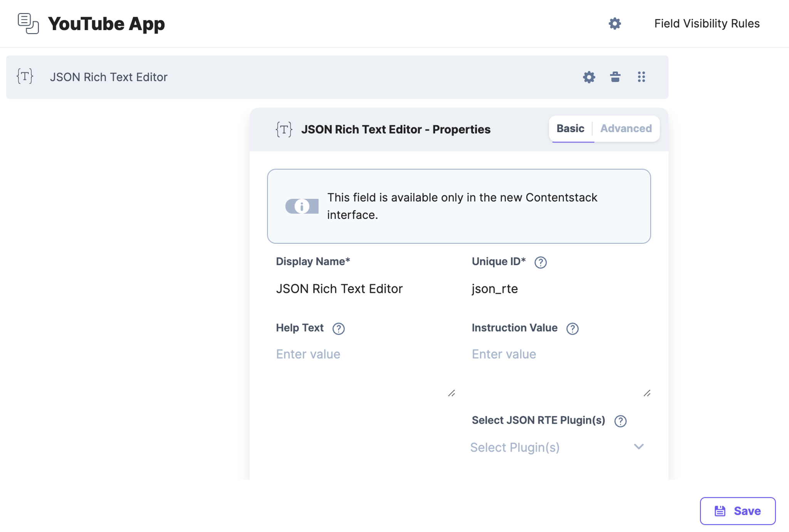Open JSON Rich Text Editor field settings gear
Image resolution: width=789 pixels, height=532 pixels.
[x=589, y=77]
